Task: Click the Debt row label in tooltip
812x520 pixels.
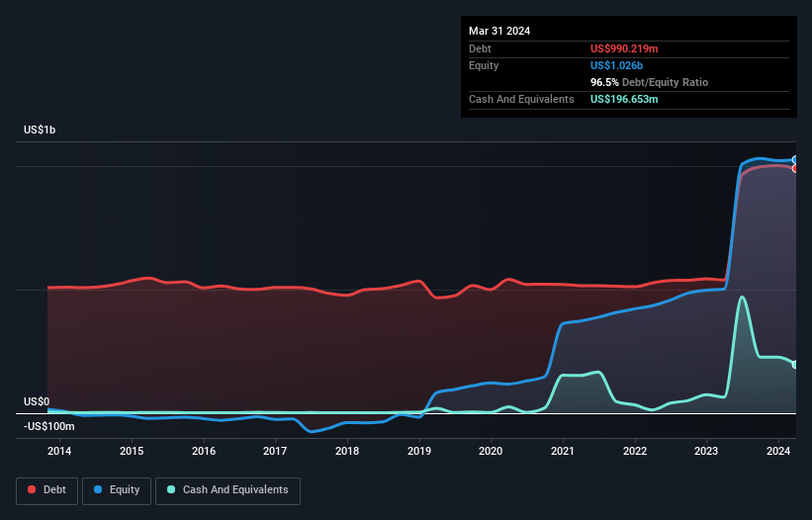Action: 480,48
